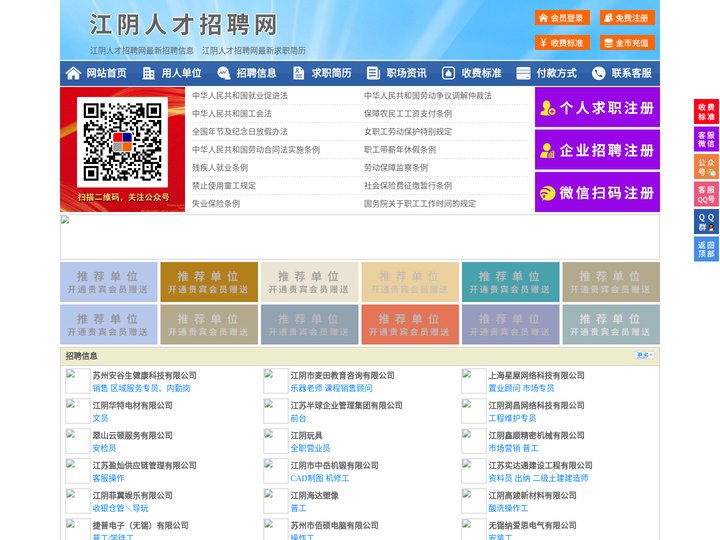
Task: Click the 文员 job link
Action: click(101, 418)
